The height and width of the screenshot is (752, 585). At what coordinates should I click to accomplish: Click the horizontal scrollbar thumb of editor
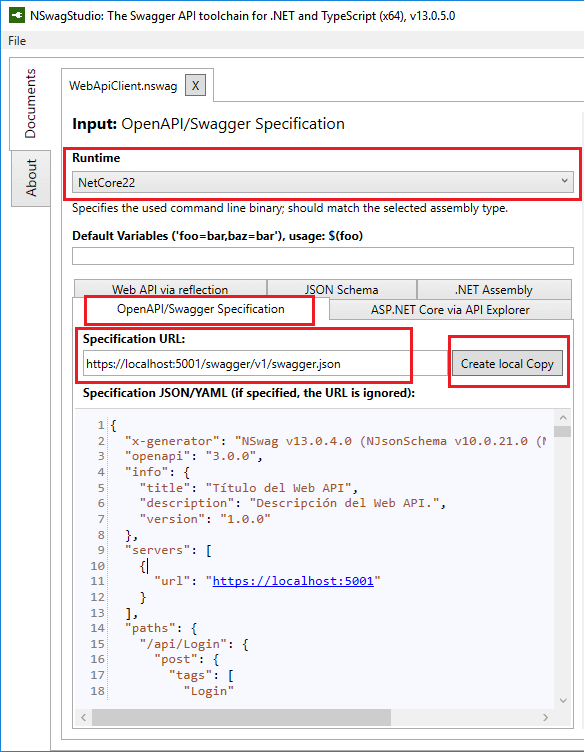pos(241,717)
